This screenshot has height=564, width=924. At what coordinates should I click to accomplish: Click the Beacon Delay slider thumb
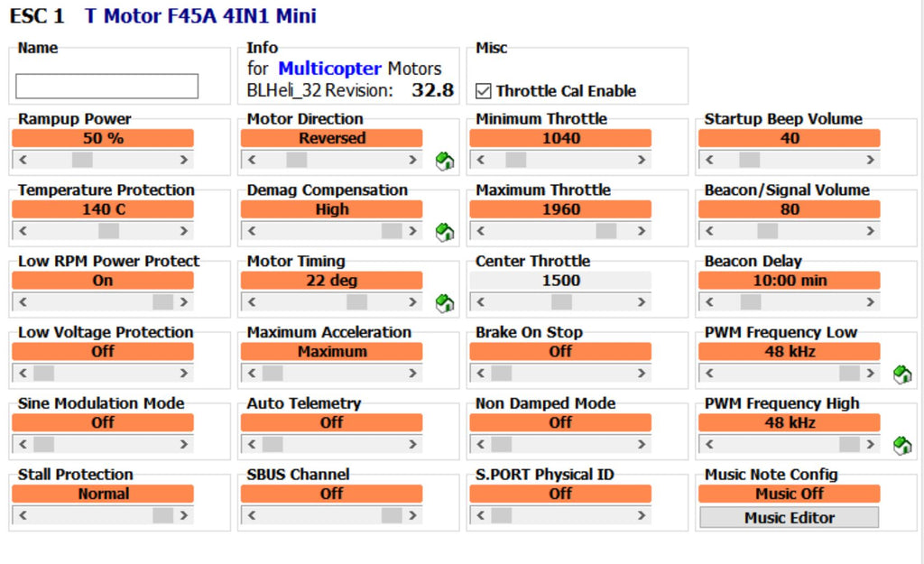pyautogui.click(x=751, y=302)
